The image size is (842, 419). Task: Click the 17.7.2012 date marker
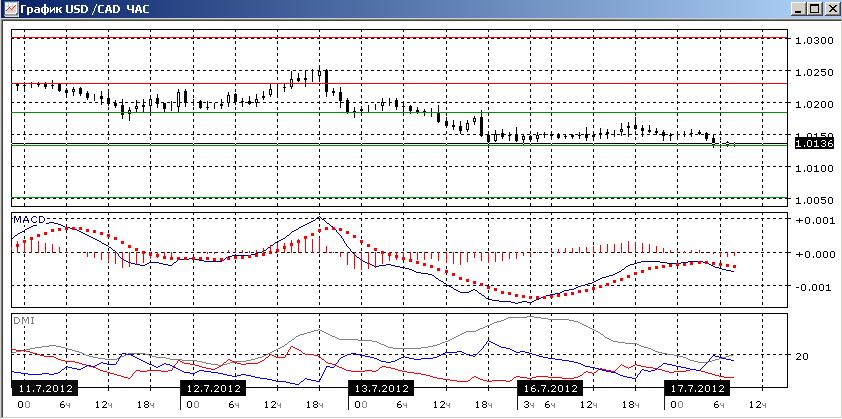coord(697,388)
